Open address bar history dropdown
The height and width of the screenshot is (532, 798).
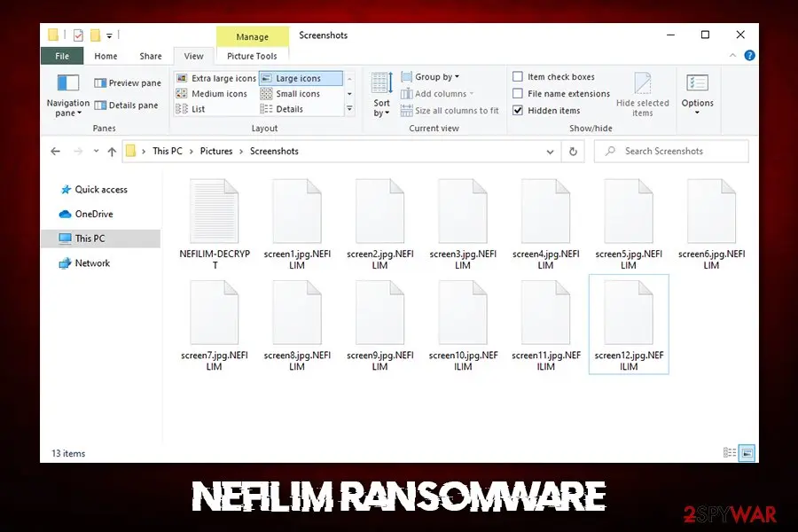[x=550, y=152]
